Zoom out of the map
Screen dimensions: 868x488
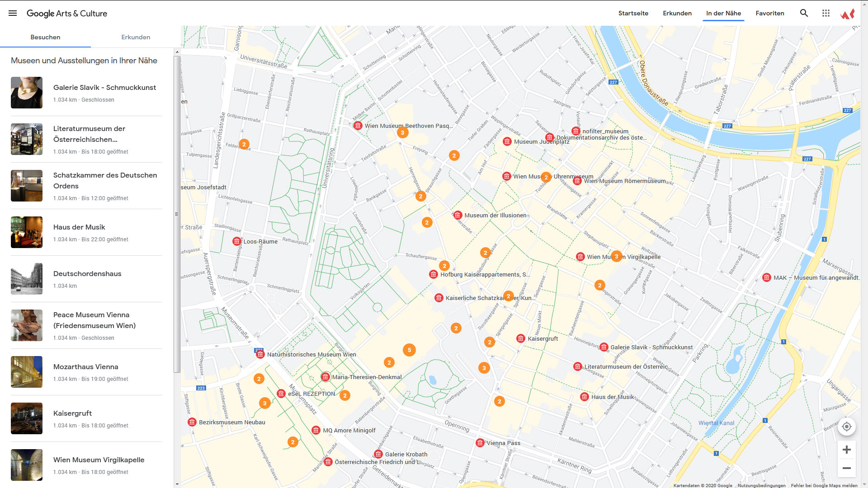tap(847, 468)
